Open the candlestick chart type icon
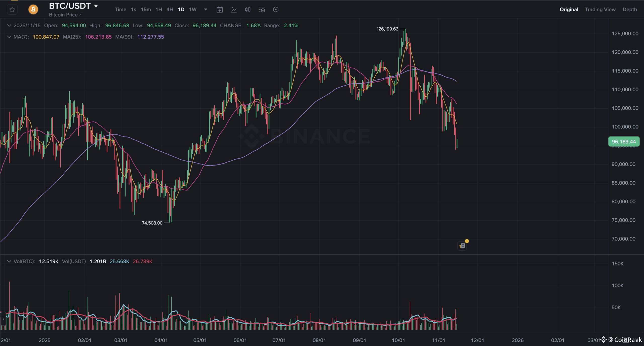 [x=248, y=10]
